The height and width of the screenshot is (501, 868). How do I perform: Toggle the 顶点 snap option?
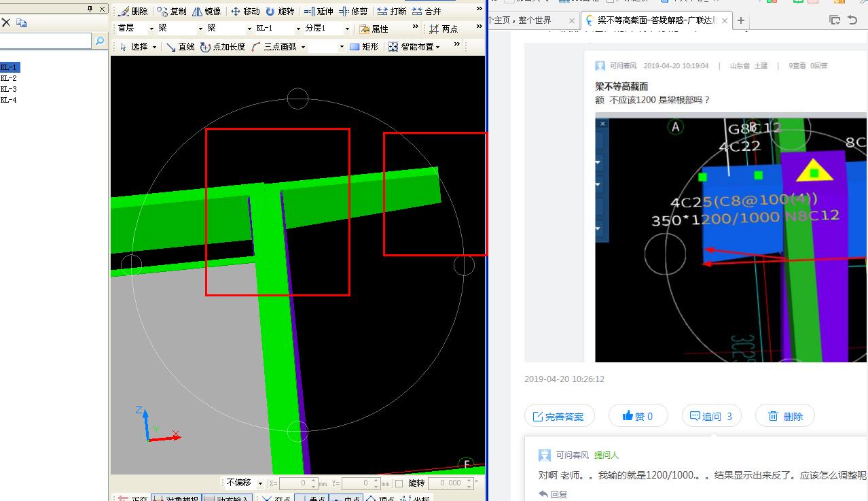tap(381, 500)
